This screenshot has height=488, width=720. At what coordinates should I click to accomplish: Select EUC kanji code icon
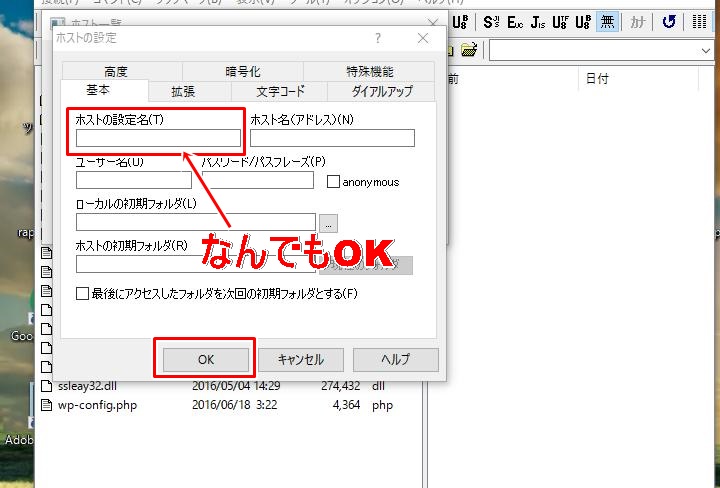click(515, 22)
